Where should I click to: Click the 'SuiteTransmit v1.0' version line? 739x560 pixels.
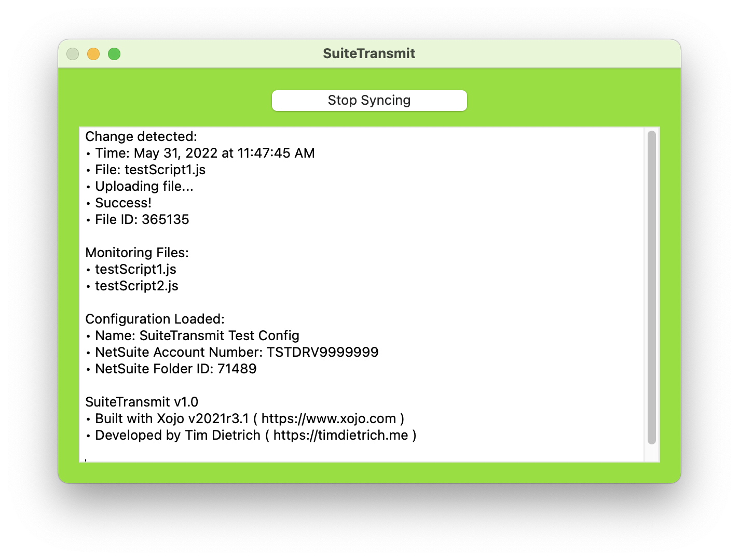click(x=142, y=402)
